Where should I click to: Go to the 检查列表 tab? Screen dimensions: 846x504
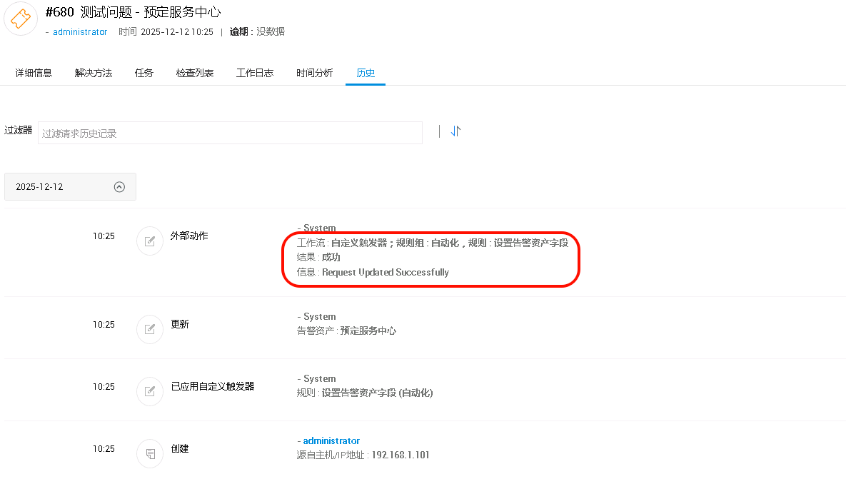(x=195, y=73)
